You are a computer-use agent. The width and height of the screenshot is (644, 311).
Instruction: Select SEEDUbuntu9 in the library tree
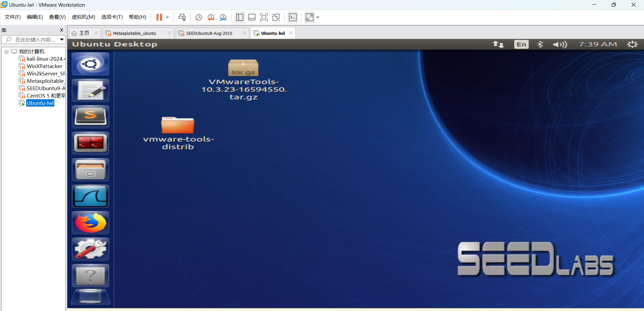42,88
